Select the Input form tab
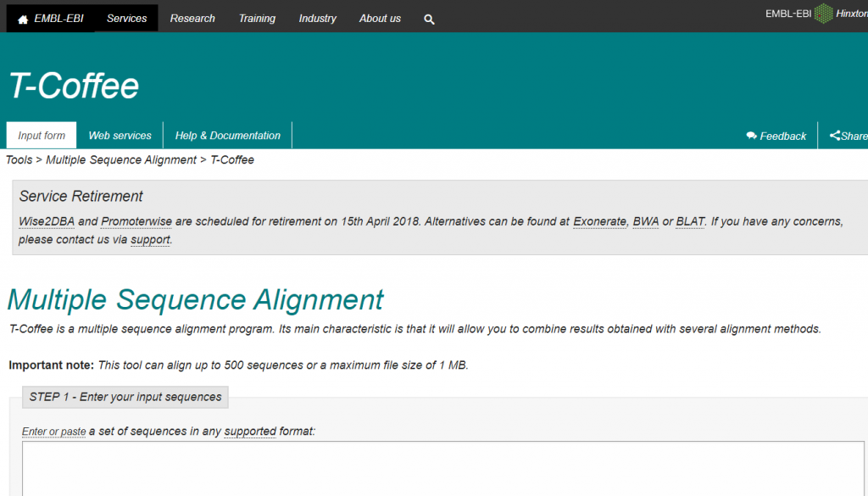The height and width of the screenshot is (496, 868). pos(42,135)
